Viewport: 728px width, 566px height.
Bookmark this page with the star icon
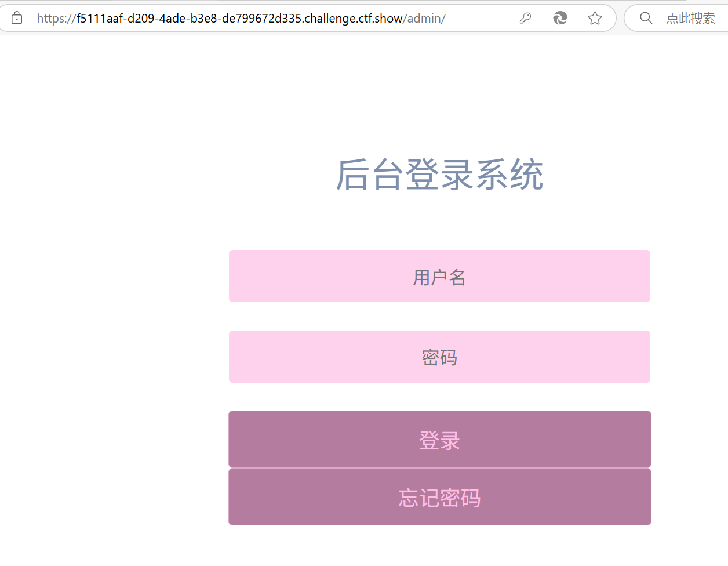point(595,18)
